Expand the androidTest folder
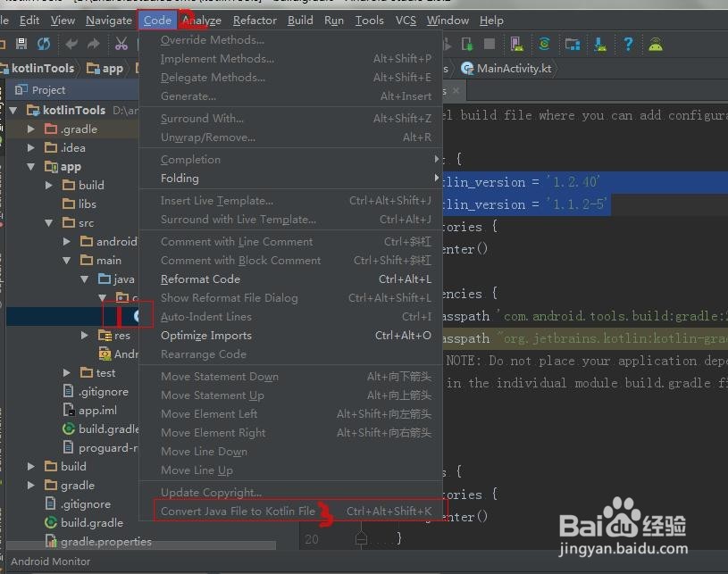Image resolution: width=728 pixels, height=574 pixels. (x=67, y=241)
